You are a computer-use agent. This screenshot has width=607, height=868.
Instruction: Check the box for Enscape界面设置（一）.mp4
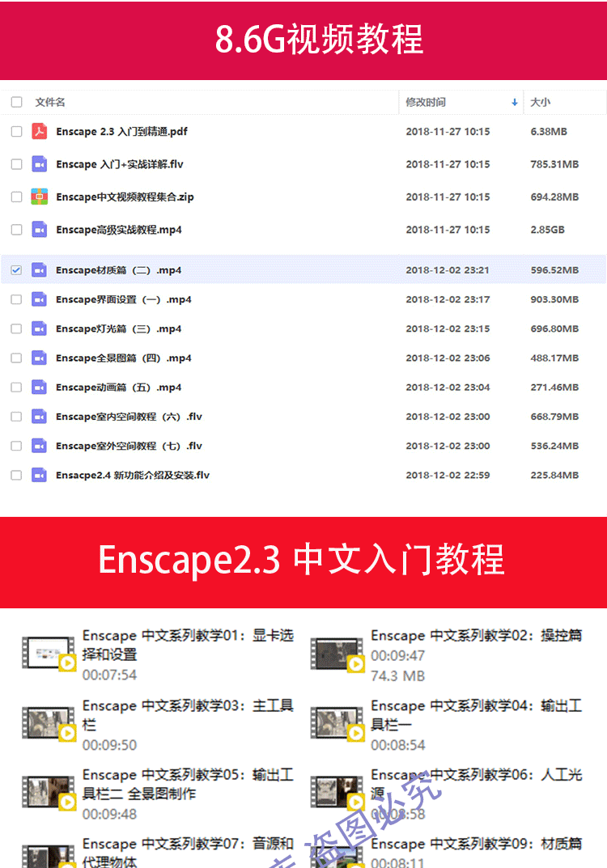(x=17, y=299)
